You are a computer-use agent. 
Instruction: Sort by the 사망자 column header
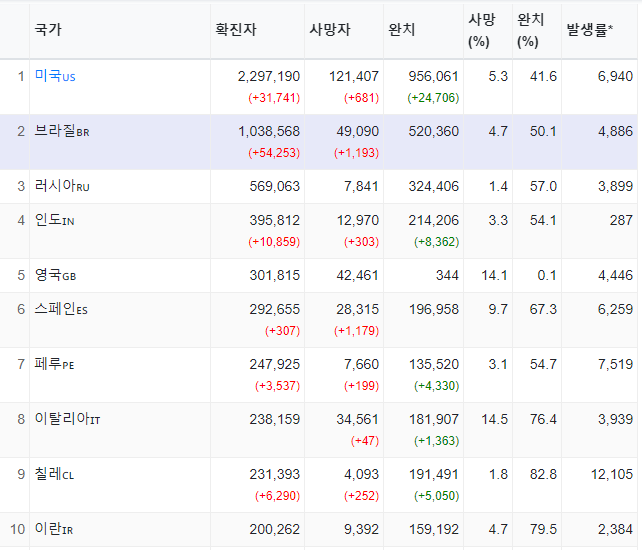(330, 30)
